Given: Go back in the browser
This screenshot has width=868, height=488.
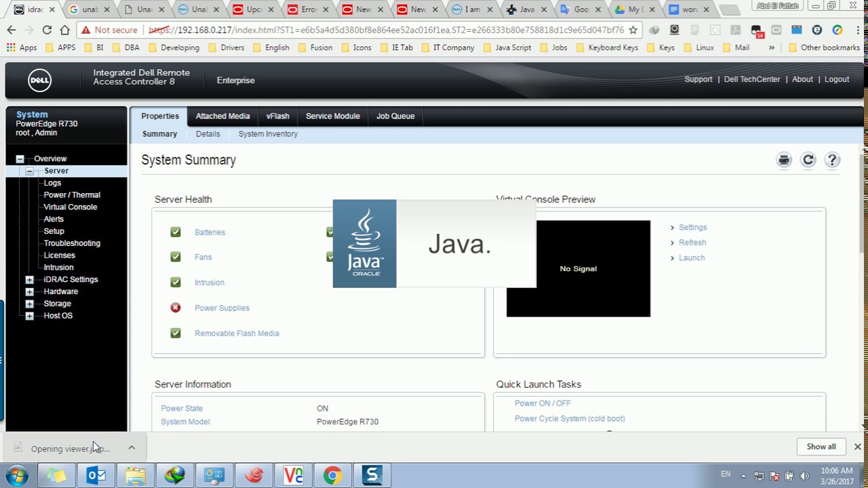Looking at the screenshot, I should tap(12, 30).
